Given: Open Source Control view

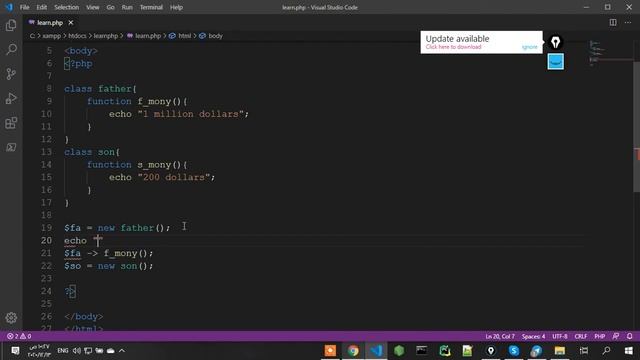Looking at the screenshot, I should tap(11, 74).
